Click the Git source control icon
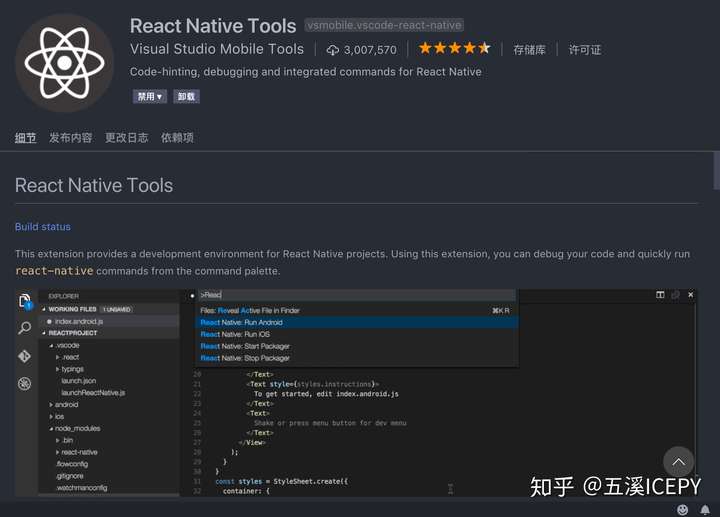 click(x=25, y=356)
